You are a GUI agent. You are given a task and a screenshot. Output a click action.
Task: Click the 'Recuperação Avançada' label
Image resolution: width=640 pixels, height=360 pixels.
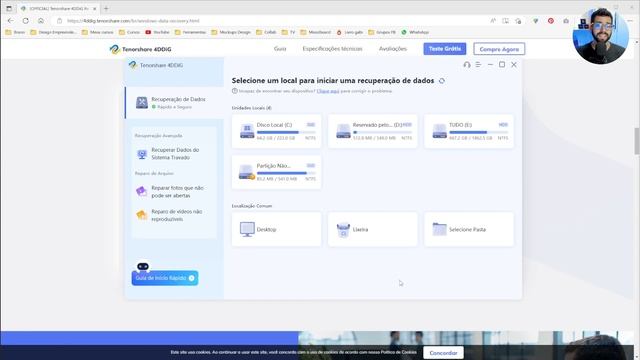click(x=158, y=136)
